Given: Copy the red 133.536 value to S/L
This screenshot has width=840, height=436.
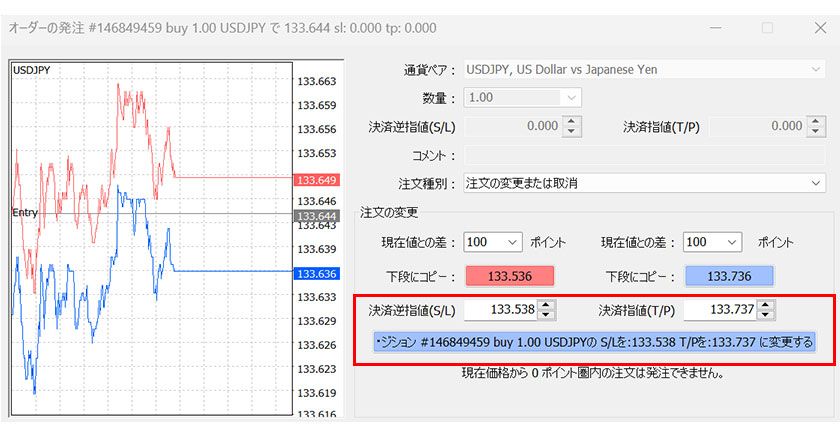Looking at the screenshot, I should point(508,277).
